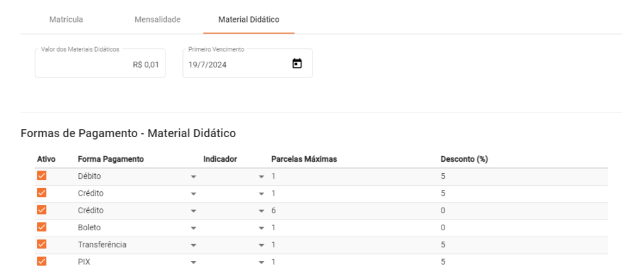Open the Indicador dropdown in PIX row
The width and height of the screenshot is (644, 280).
(261, 262)
